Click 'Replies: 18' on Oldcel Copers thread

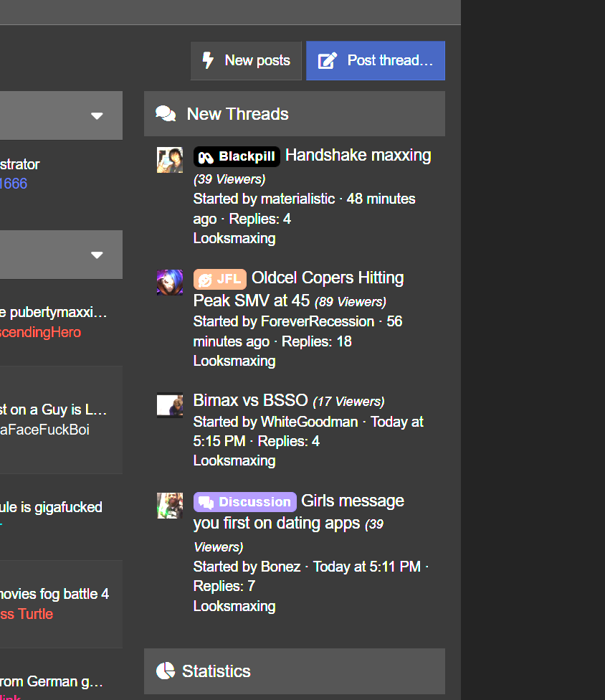tap(317, 341)
